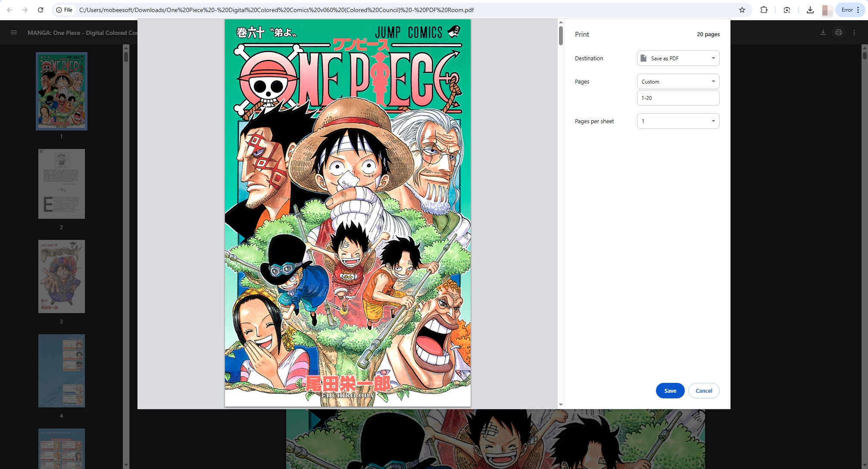Open the Downloads icon in Chrome toolbar
Screen dimensions: 868x469
tap(810, 10)
